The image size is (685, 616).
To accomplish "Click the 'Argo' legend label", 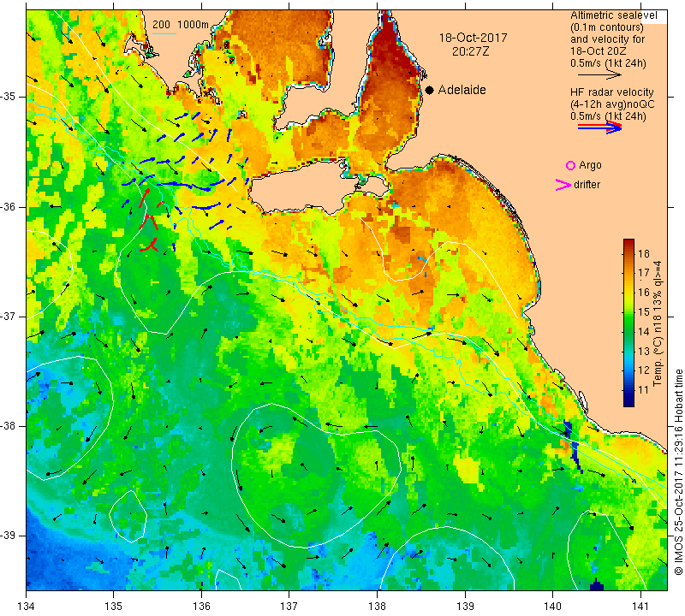I will (x=590, y=165).
